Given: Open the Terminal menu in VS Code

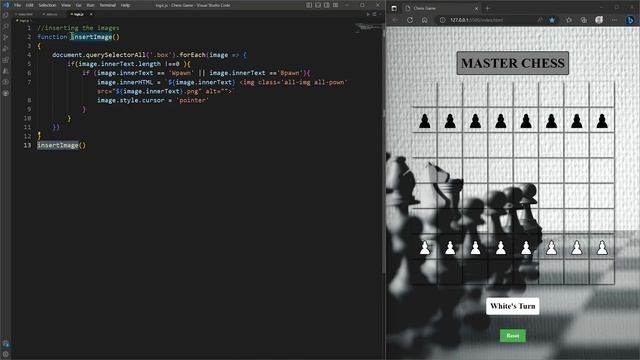Looking at the screenshot, I should (108, 5).
